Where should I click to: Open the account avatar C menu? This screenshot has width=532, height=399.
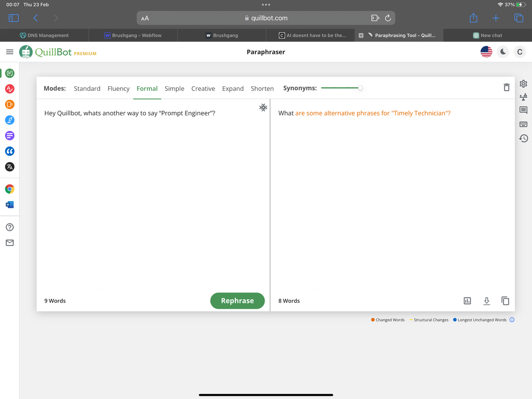520,52
